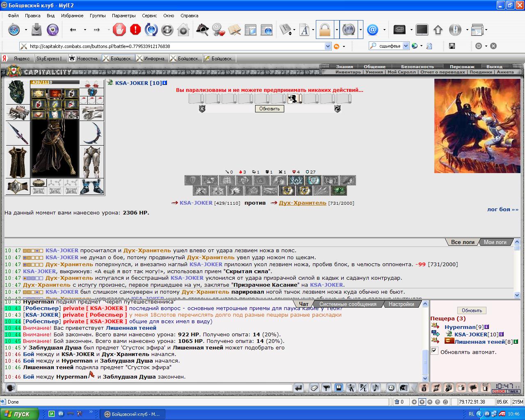This screenshot has width=525, height=420.
Task: Click the eraser clear-chat icon
Action: (314, 388)
